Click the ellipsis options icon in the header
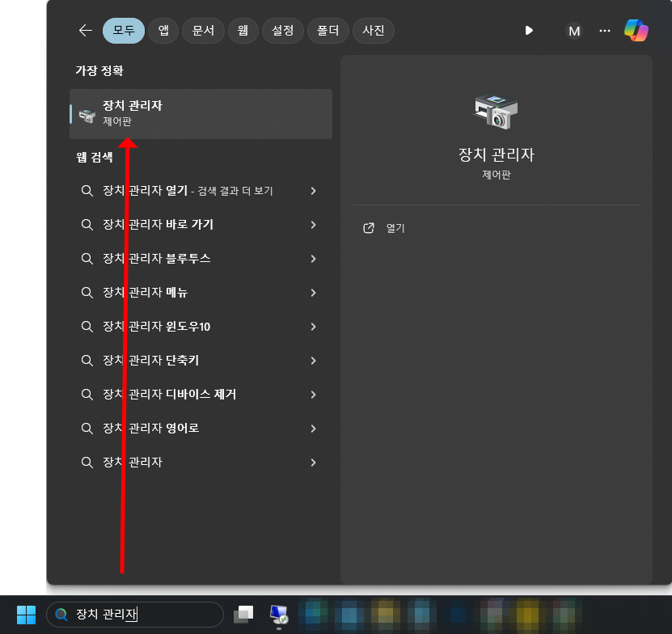 pos(604,30)
